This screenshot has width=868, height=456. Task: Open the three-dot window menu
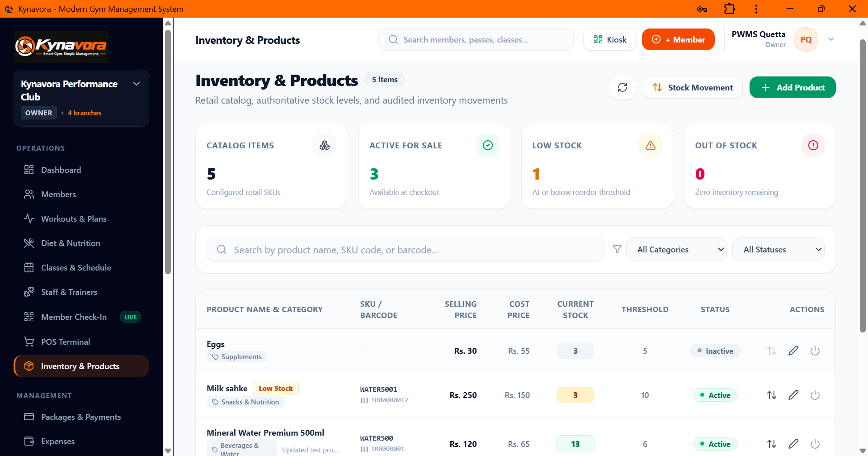[x=756, y=9]
